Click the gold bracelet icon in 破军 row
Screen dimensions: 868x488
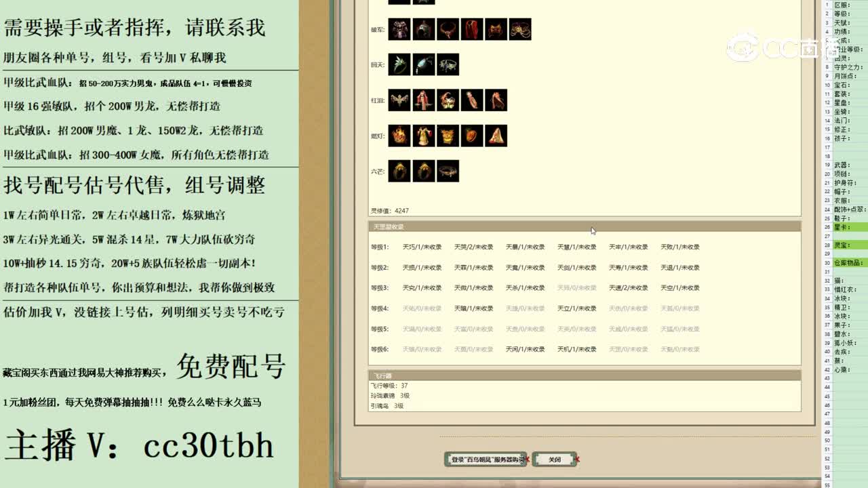tap(520, 29)
